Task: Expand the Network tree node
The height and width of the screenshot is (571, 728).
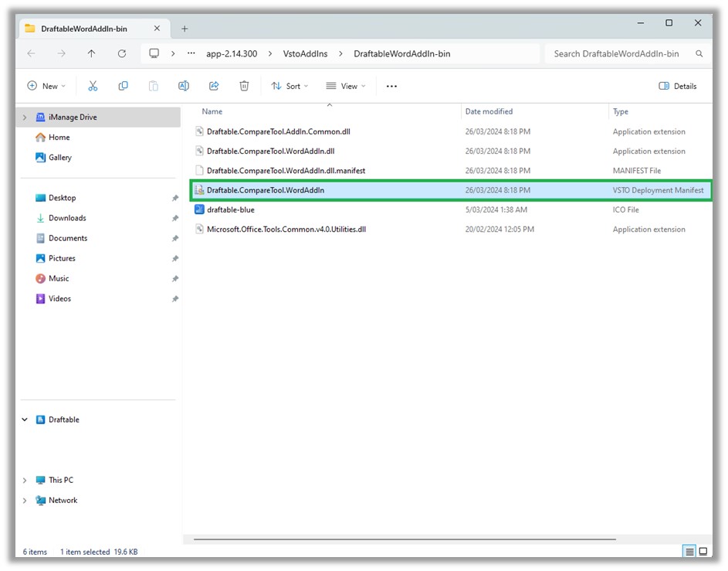Action: pyautogui.click(x=25, y=501)
